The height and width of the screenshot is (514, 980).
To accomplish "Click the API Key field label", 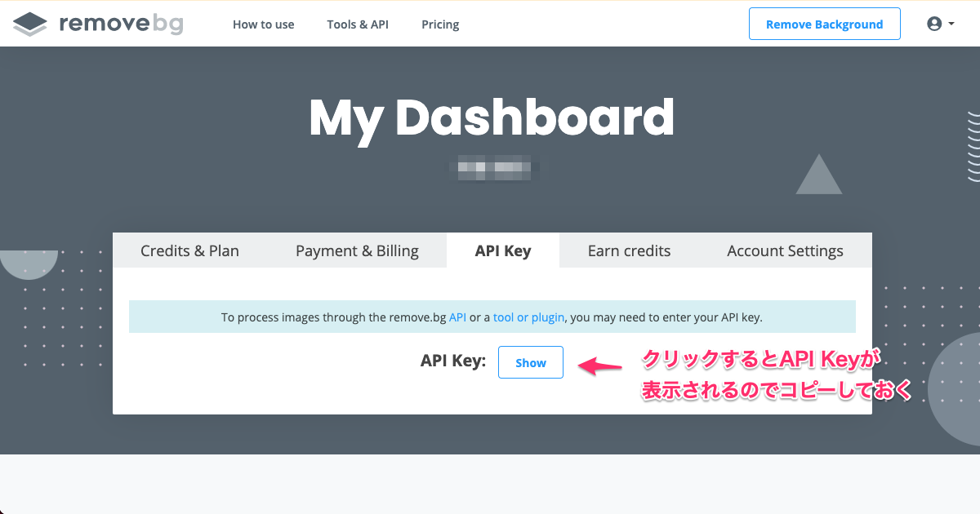I will (x=452, y=360).
